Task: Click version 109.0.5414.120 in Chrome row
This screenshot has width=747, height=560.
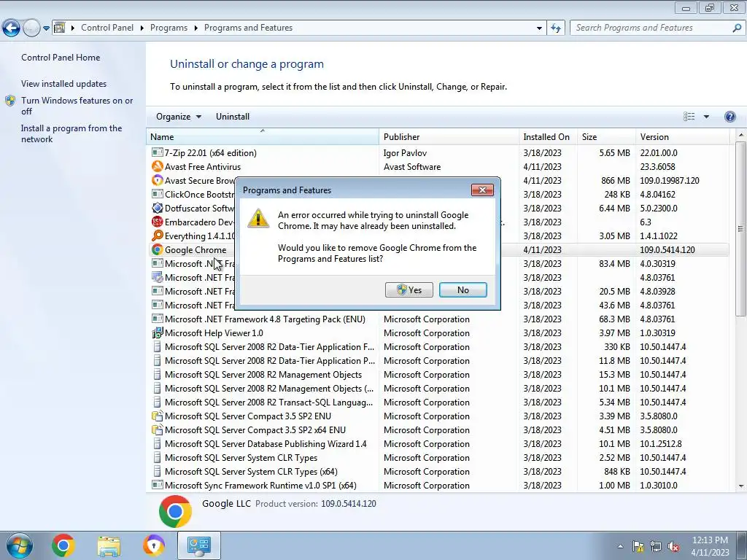Action: (x=667, y=250)
